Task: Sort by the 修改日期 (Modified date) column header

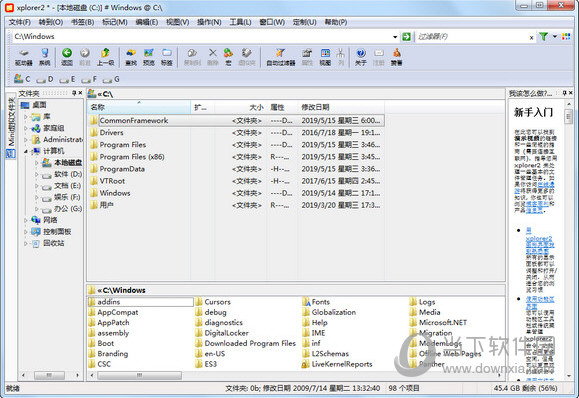Action: 341,107
